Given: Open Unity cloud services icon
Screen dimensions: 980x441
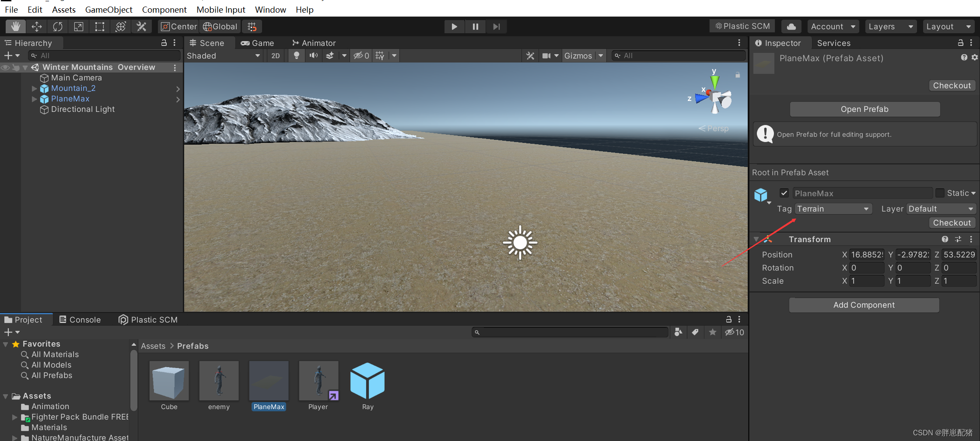Looking at the screenshot, I should (x=791, y=26).
